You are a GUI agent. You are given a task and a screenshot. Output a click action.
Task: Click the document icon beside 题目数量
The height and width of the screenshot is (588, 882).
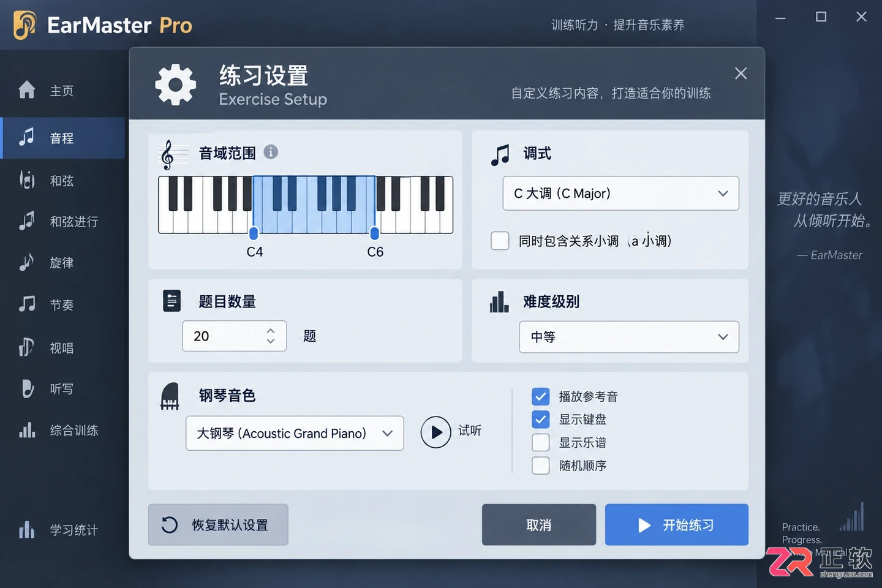(x=172, y=301)
